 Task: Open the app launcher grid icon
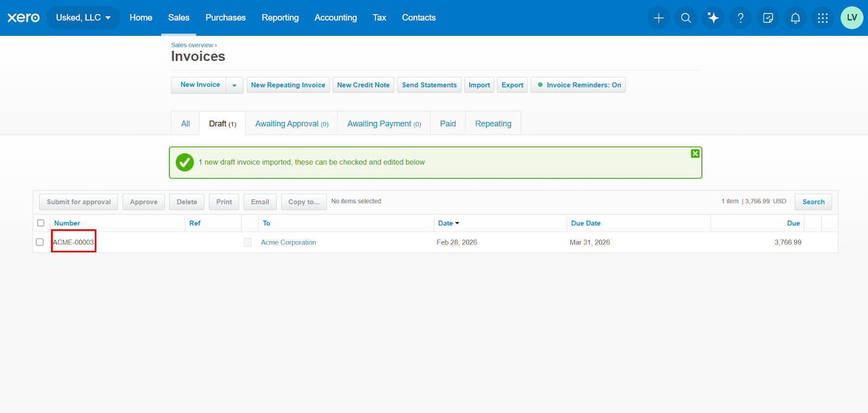(823, 18)
